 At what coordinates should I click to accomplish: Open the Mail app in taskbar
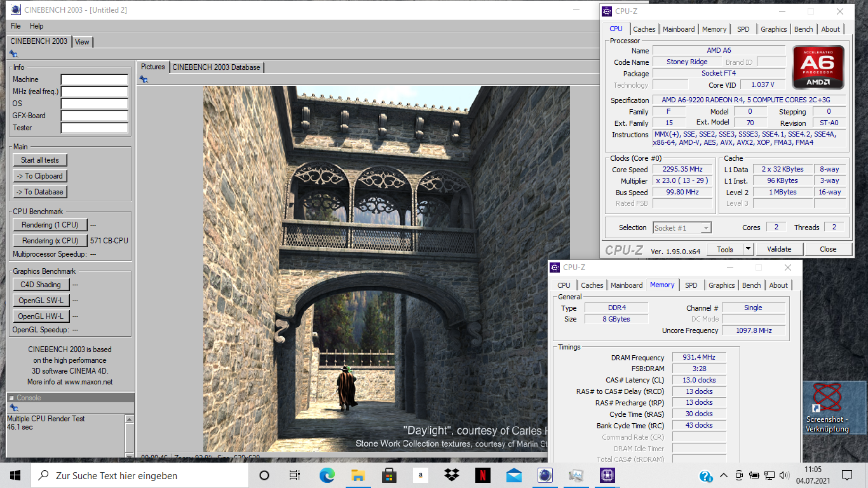pyautogui.click(x=514, y=475)
